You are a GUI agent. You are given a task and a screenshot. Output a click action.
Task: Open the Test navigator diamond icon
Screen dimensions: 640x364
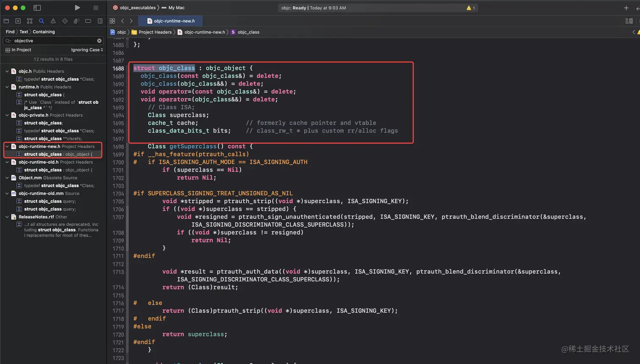tap(65, 21)
